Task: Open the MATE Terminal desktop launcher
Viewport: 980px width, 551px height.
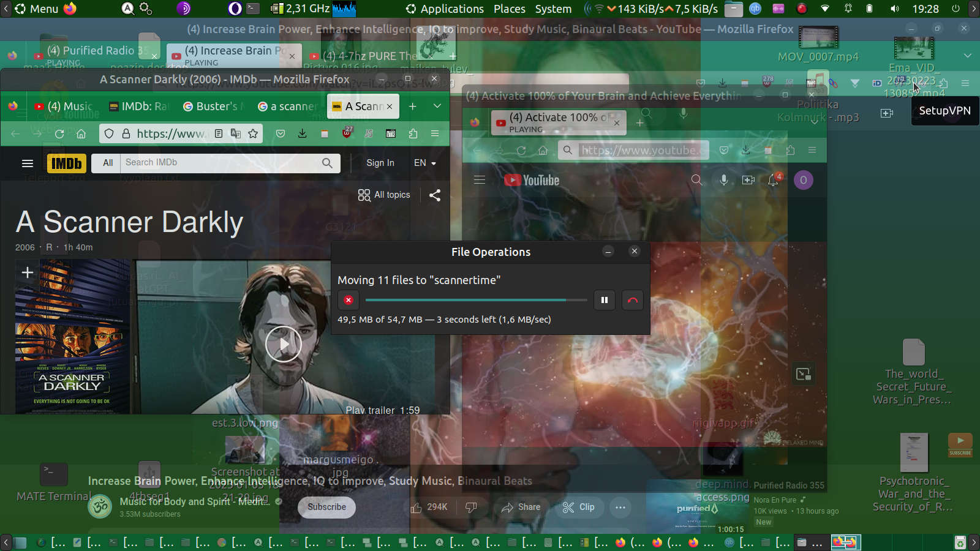Action: tap(54, 482)
